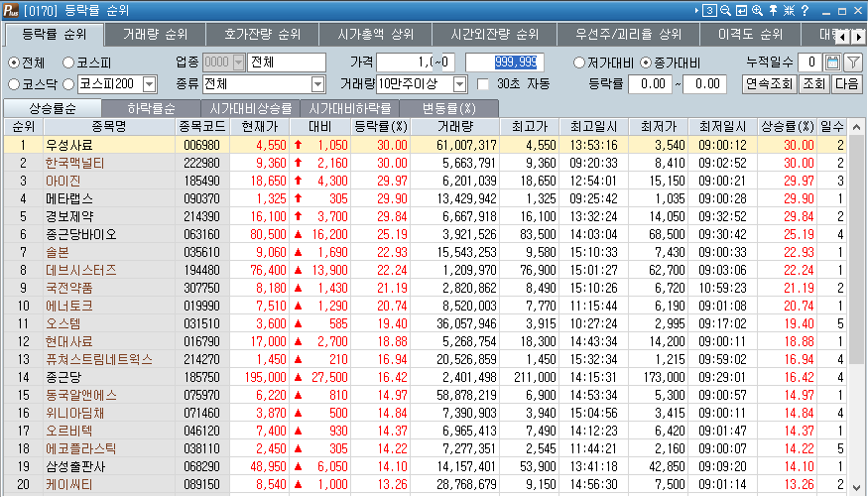This screenshot has height=497, width=868.
Task: Click the 데브시스터즈 stock name
Action: pyautogui.click(x=80, y=270)
